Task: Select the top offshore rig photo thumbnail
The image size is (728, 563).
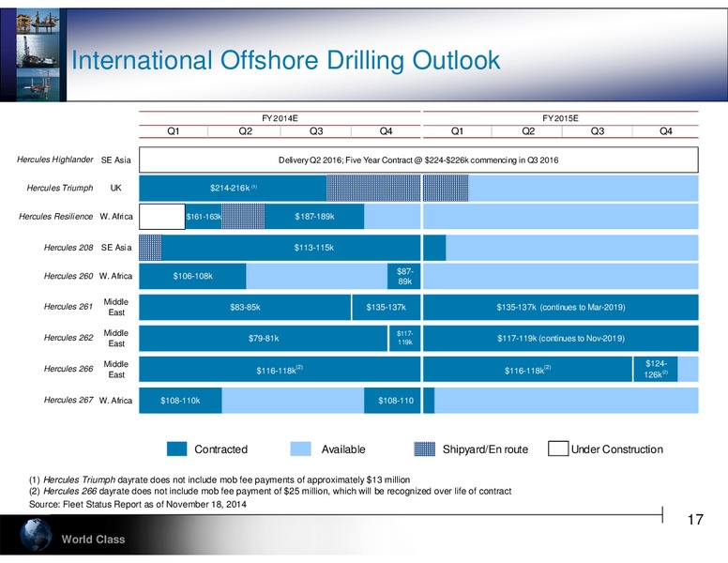Action: [x=38, y=22]
